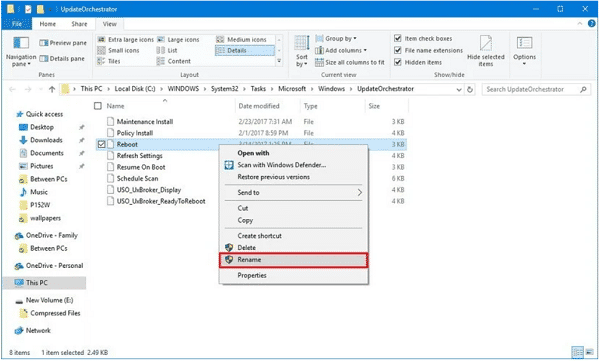Uncheck the Reboot file checkbox
This screenshot has height=361, width=600.
[x=101, y=144]
